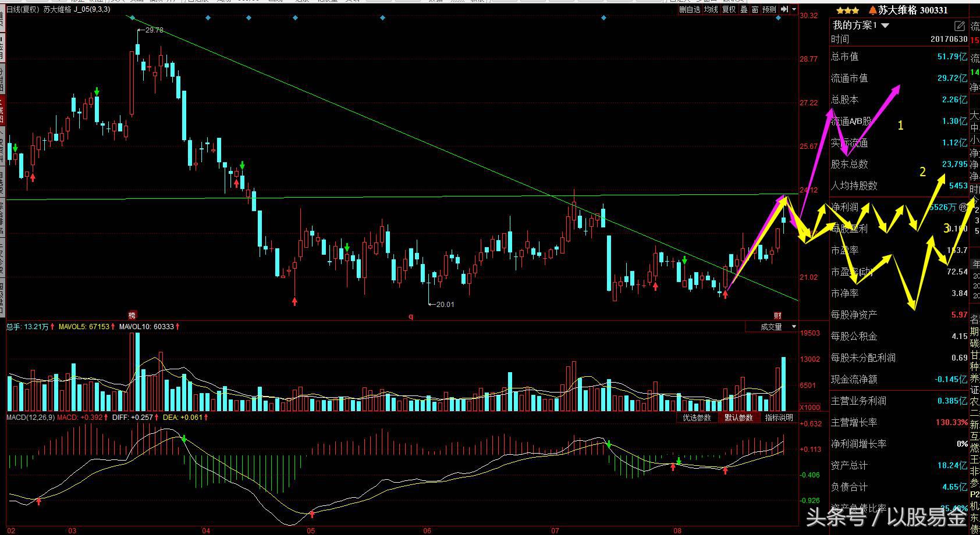Toggle 预测 forecast display
This screenshot has width=980, height=535.
click(x=769, y=9)
